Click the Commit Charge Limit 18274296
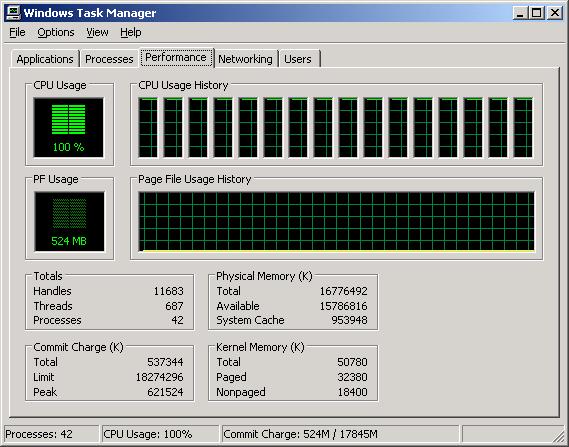This screenshot has width=569, height=447. (x=160, y=377)
